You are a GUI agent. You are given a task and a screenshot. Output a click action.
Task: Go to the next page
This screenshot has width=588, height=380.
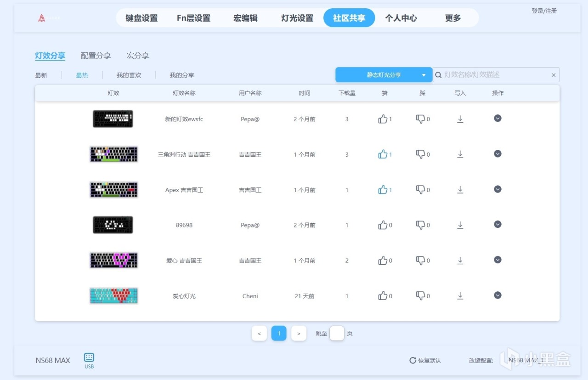pyautogui.click(x=299, y=333)
